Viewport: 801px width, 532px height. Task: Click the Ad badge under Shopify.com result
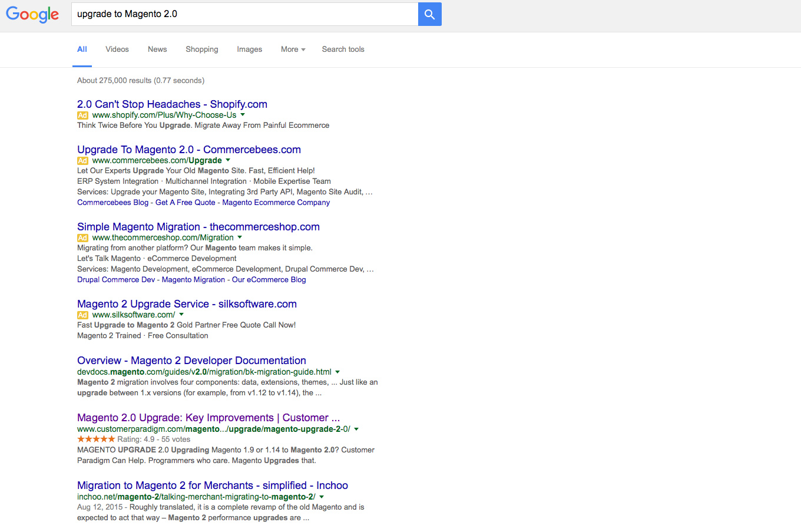tap(82, 115)
